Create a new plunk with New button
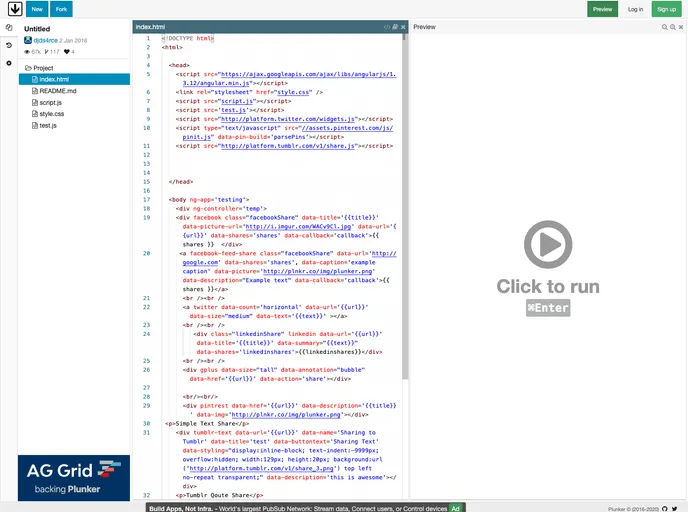 [x=37, y=9]
